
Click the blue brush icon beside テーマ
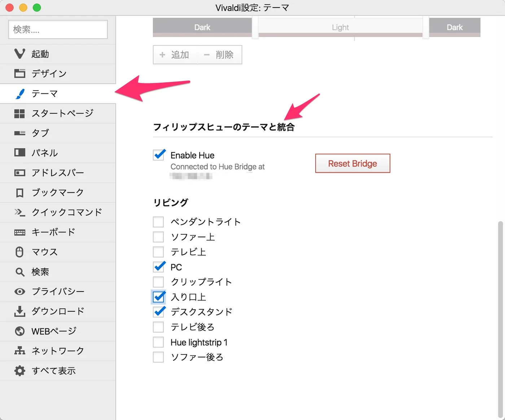pyautogui.click(x=21, y=93)
